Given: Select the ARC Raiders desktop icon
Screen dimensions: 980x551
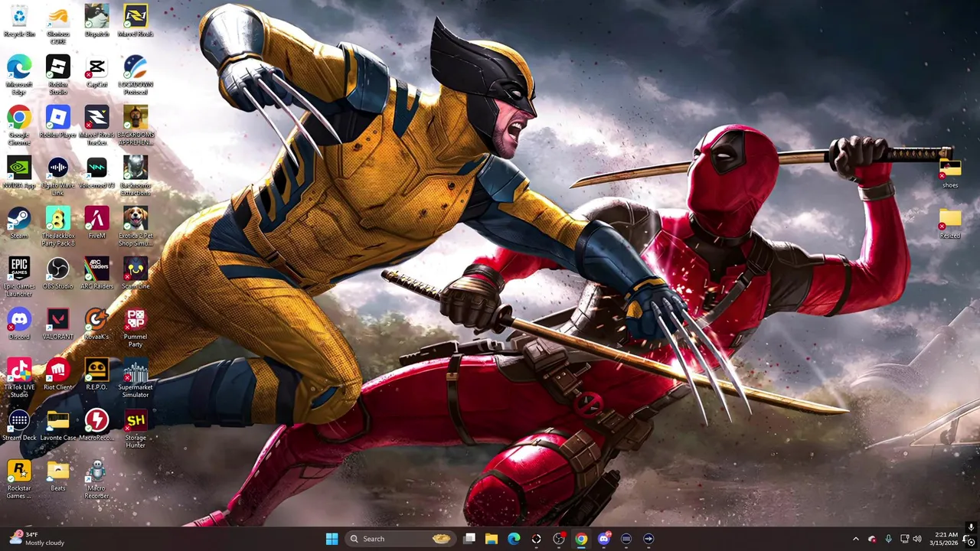Looking at the screenshot, I should pos(96,273).
